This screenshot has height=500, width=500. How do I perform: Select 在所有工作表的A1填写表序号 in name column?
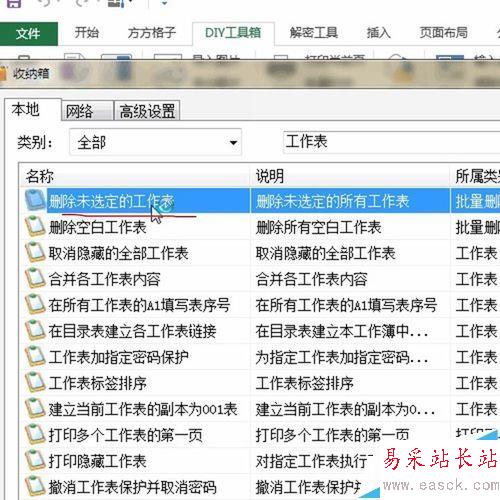click(139, 305)
